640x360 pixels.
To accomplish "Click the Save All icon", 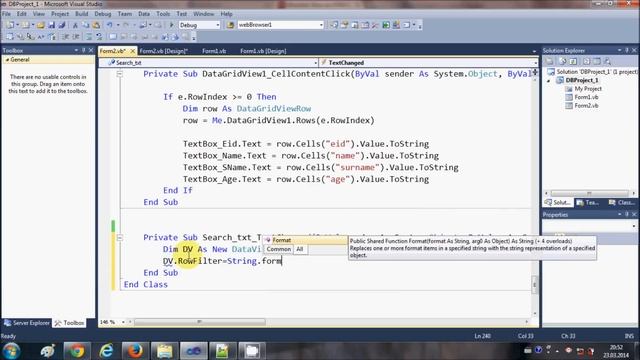I will (62, 25).
